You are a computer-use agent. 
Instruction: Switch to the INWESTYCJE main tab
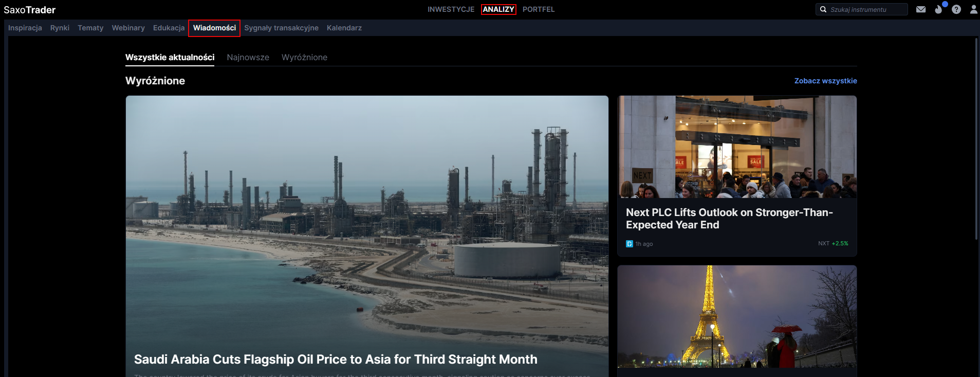coord(451,9)
